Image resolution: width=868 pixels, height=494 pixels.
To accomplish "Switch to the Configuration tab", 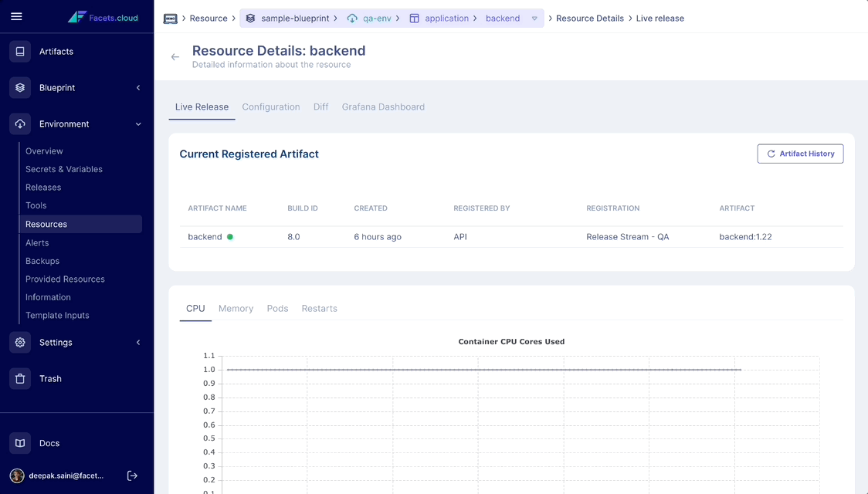I will coord(270,107).
